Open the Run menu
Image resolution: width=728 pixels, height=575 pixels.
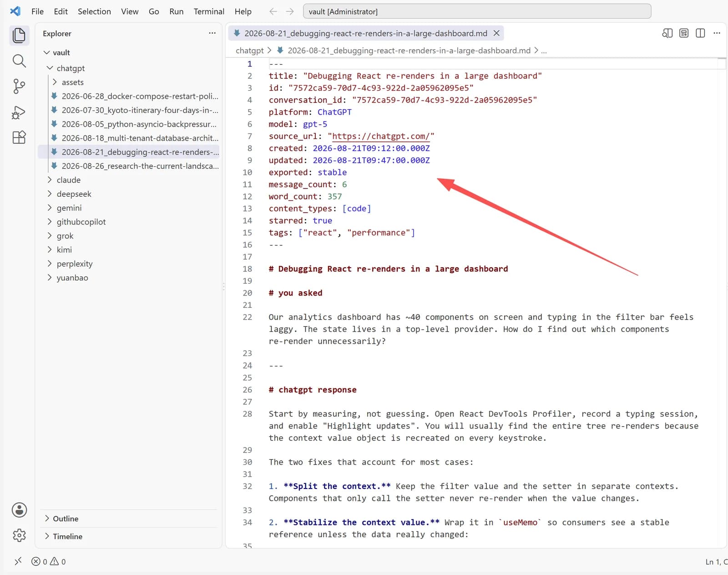[x=177, y=11]
